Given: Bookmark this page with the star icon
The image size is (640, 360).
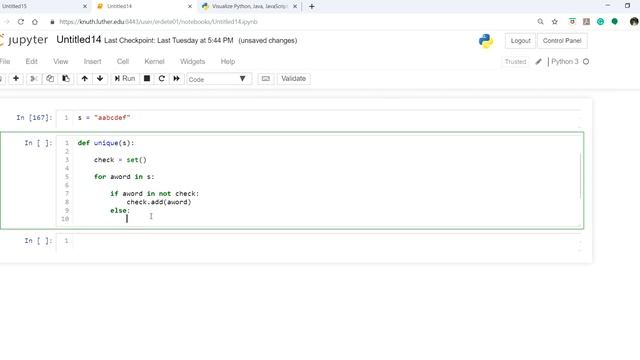Looking at the screenshot, I should coord(555,22).
